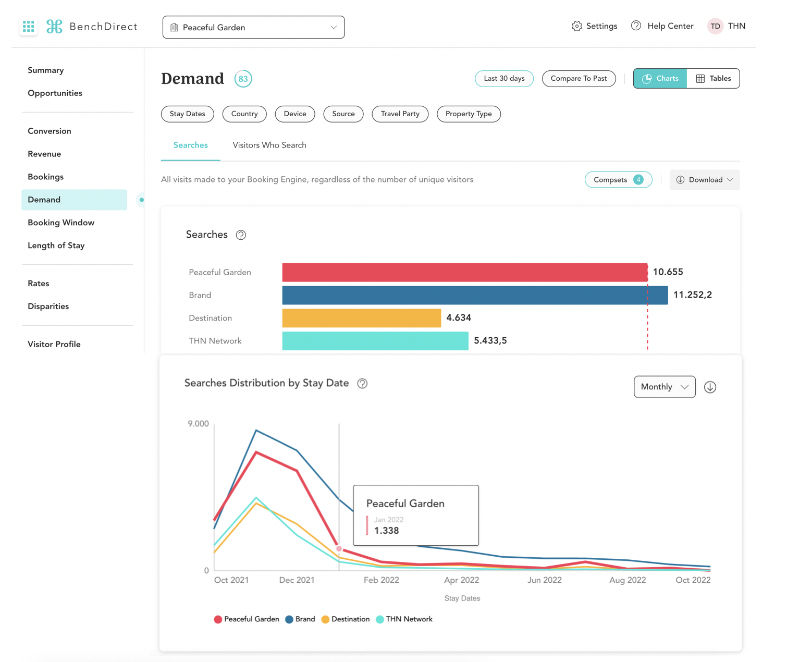Toggle Peaceful Garden legend series
This screenshot has height=662, width=812.
247,619
